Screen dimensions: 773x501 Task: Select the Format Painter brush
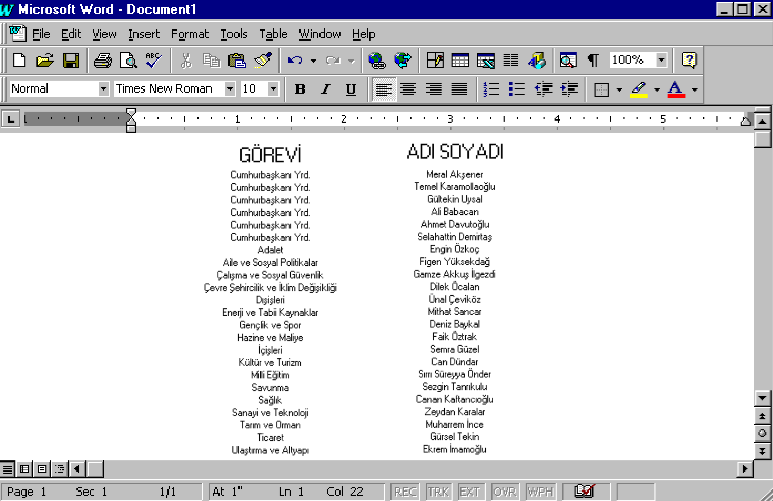point(263,61)
